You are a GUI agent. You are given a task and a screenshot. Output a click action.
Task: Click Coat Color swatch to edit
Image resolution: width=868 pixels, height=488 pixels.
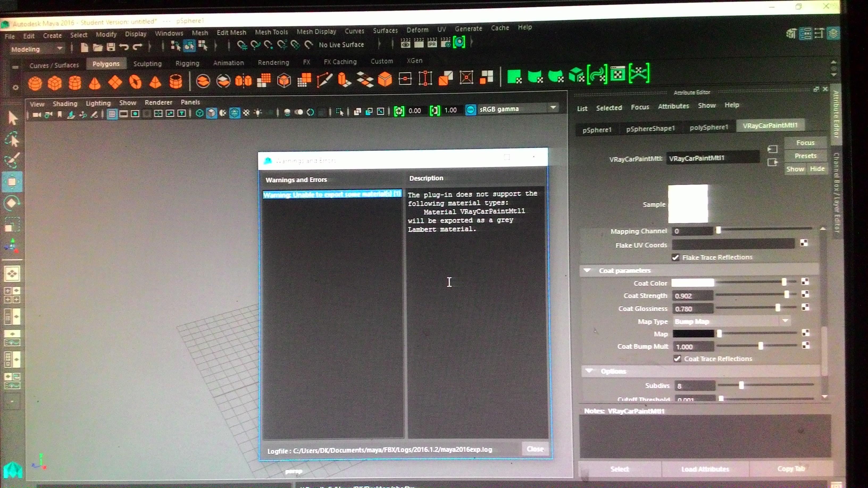coord(693,283)
